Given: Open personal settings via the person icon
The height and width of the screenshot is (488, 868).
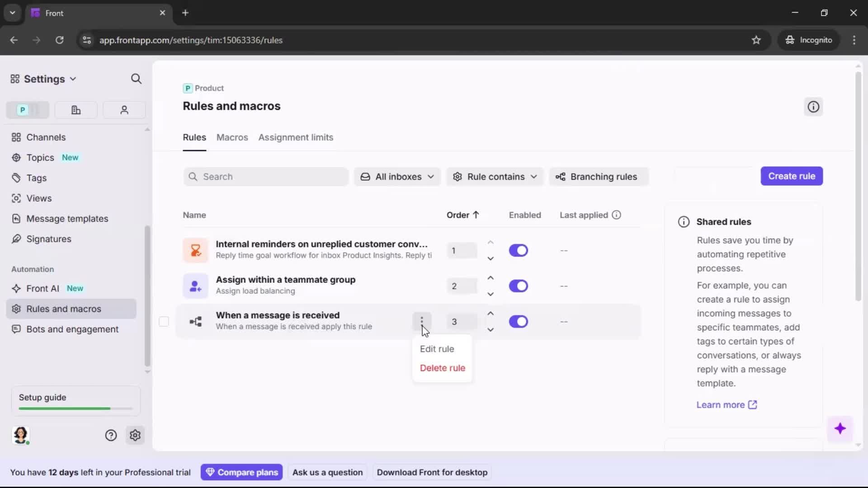Looking at the screenshot, I should pyautogui.click(x=124, y=110).
